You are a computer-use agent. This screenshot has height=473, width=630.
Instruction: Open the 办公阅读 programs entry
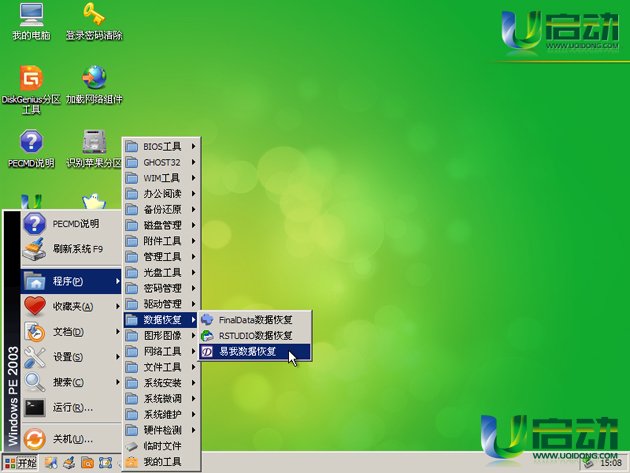(x=161, y=194)
